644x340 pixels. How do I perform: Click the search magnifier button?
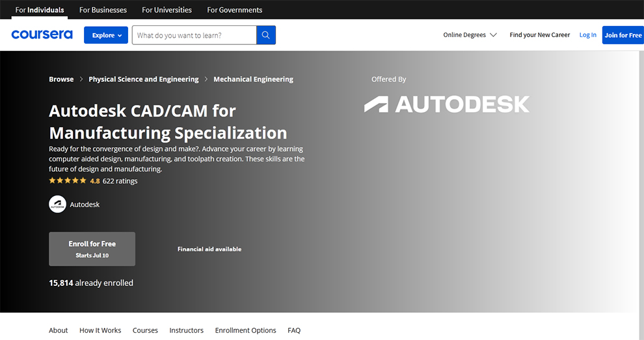tap(266, 35)
